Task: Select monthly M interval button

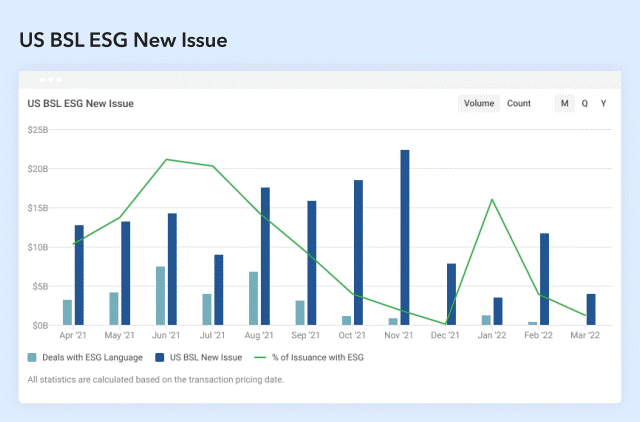Action: (564, 103)
